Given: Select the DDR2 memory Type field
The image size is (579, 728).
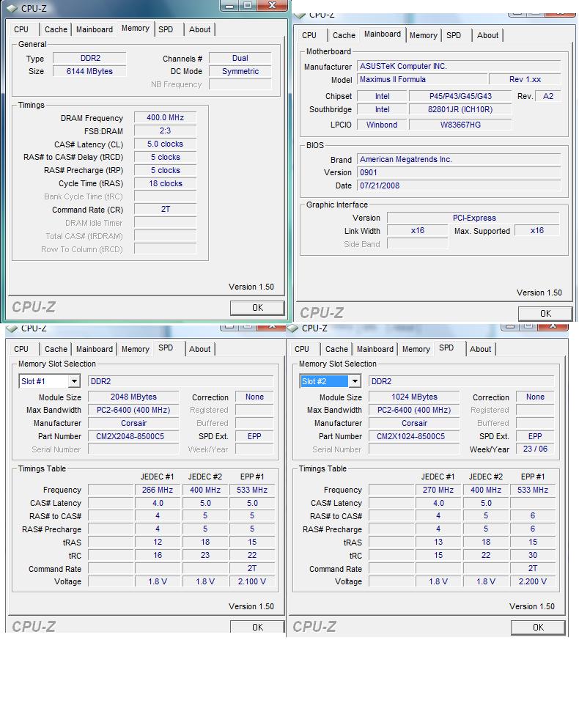Looking at the screenshot, I should coord(90,58).
